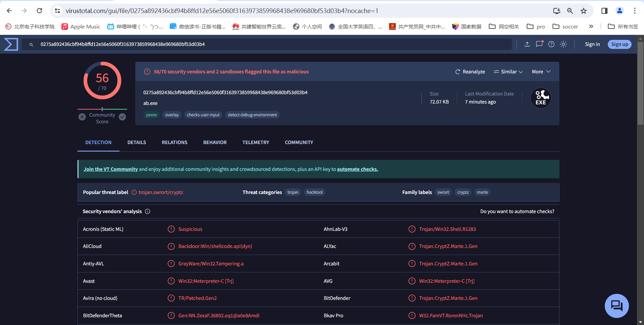Click the EXE file type icon
The width and height of the screenshot is (644, 325).
point(541,98)
